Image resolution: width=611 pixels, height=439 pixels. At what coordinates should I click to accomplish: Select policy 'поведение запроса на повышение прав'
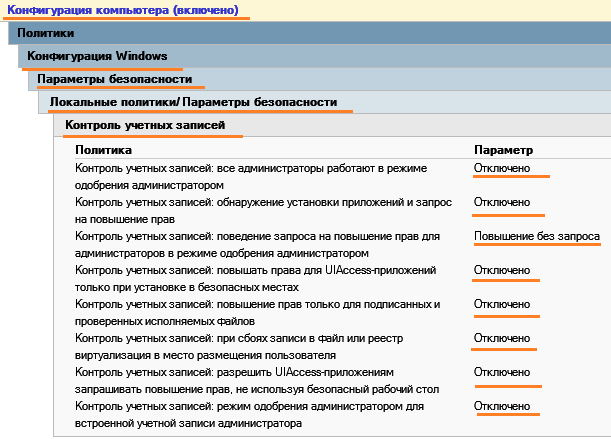click(257, 245)
